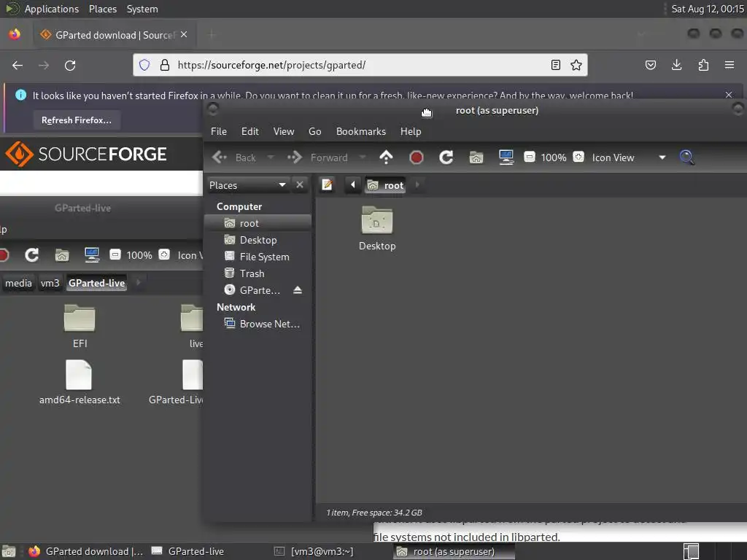This screenshot has width=747, height=560.
Task: Click the Up (parent folder) arrow in root window
Action: [386, 157]
